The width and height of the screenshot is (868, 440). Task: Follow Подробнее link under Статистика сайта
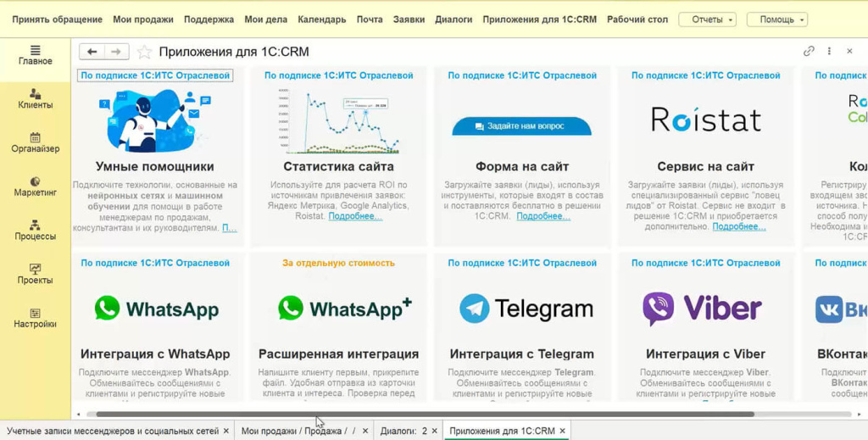(355, 216)
